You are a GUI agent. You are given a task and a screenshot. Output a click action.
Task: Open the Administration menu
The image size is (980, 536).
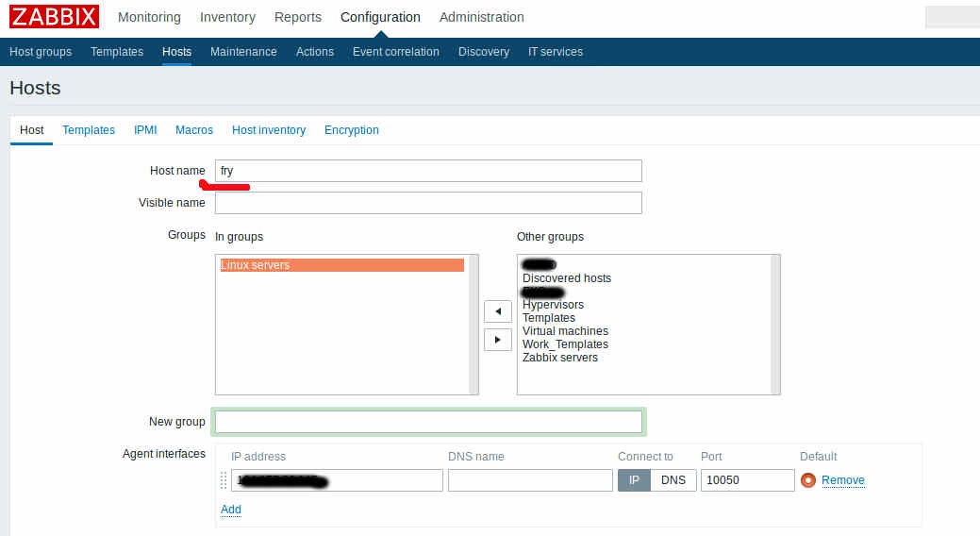tap(481, 17)
